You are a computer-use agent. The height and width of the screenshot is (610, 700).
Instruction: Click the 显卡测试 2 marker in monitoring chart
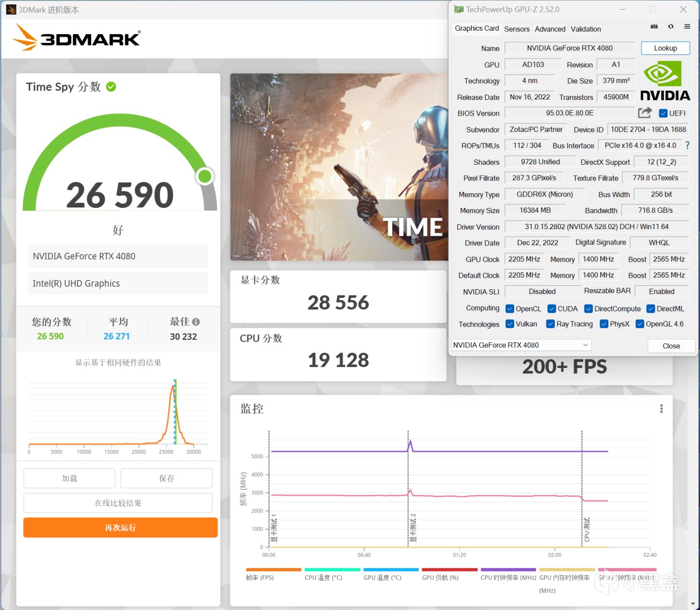pyautogui.click(x=413, y=527)
